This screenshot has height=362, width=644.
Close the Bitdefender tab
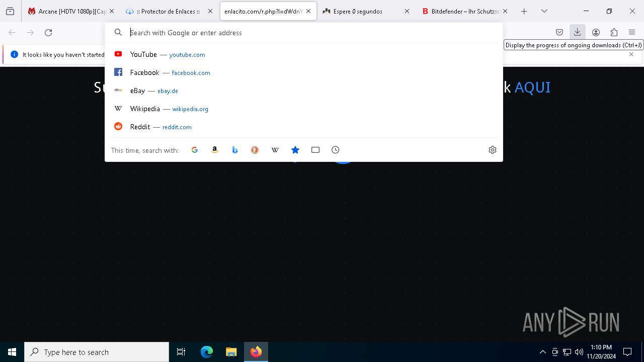tap(505, 11)
